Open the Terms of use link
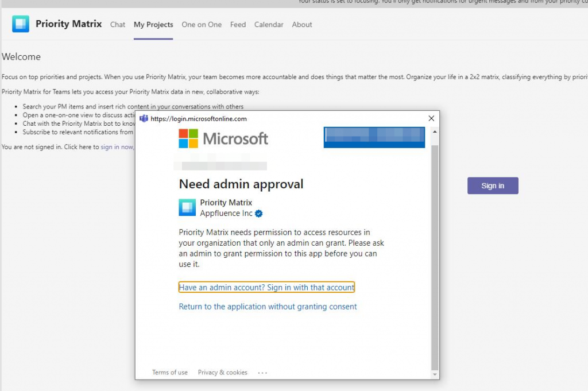The image size is (588, 391). (x=169, y=372)
